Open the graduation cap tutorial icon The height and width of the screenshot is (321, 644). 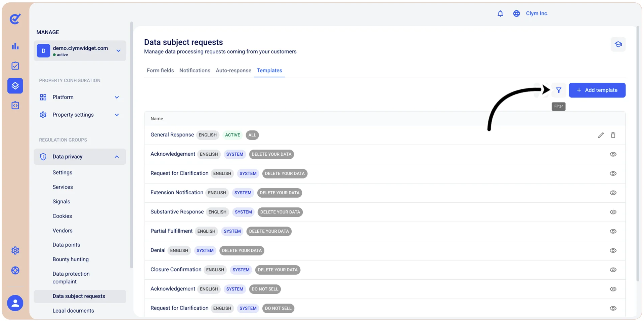click(x=618, y=44)
